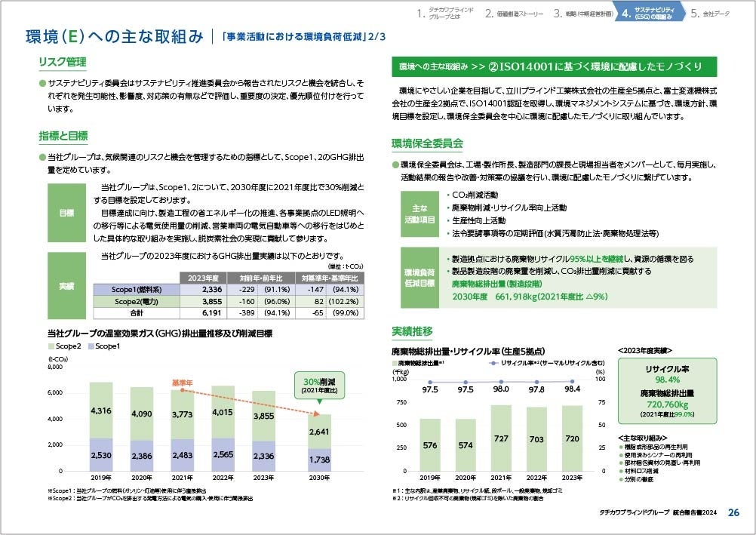Click the リサイクル率 98.4% result box
Screen dimensions: 756x535
click(x=667, y=391)
